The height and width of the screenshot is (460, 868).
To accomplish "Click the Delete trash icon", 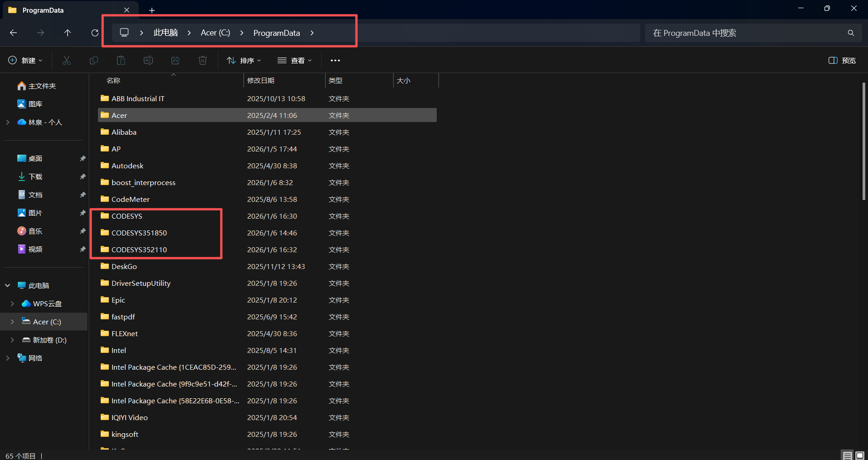I will pos(203,60).
